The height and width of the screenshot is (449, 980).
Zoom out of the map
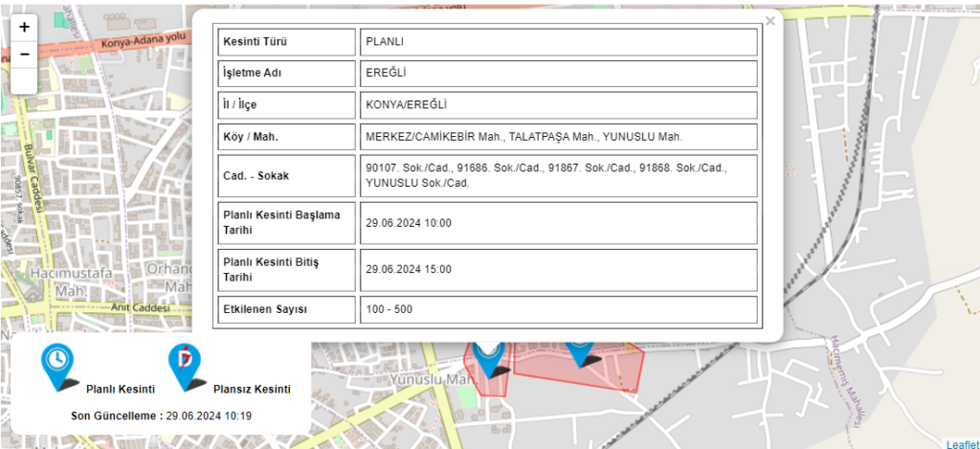(x=24, y=54)
